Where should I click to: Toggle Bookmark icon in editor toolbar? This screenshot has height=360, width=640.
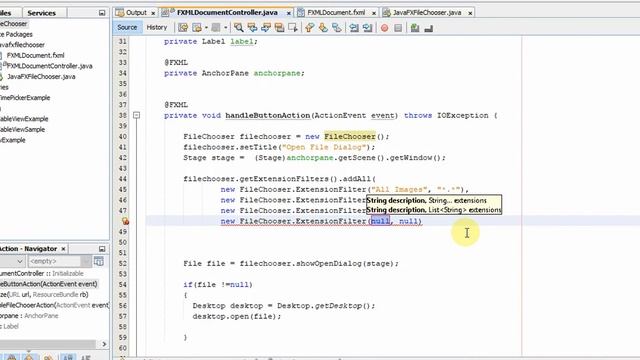[336, 27]
